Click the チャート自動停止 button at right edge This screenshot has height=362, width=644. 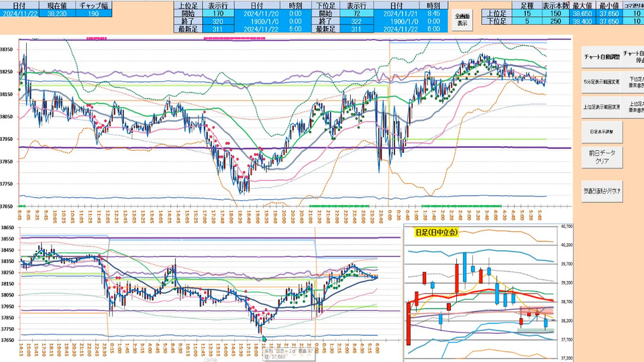[634, 57]
